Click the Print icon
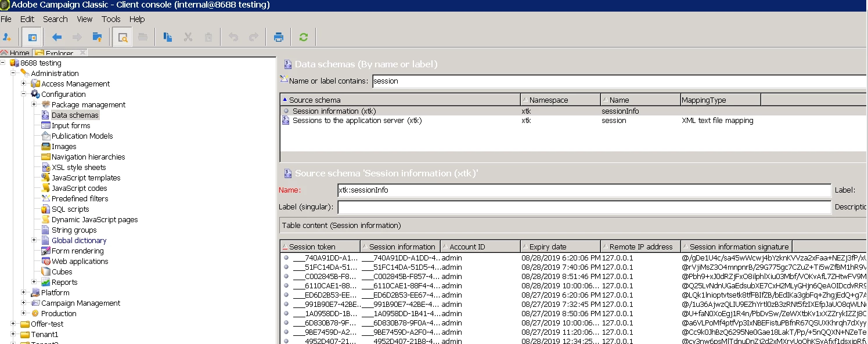Image resolution: width=868 pixels, height=344 pixels. point(279,37)
